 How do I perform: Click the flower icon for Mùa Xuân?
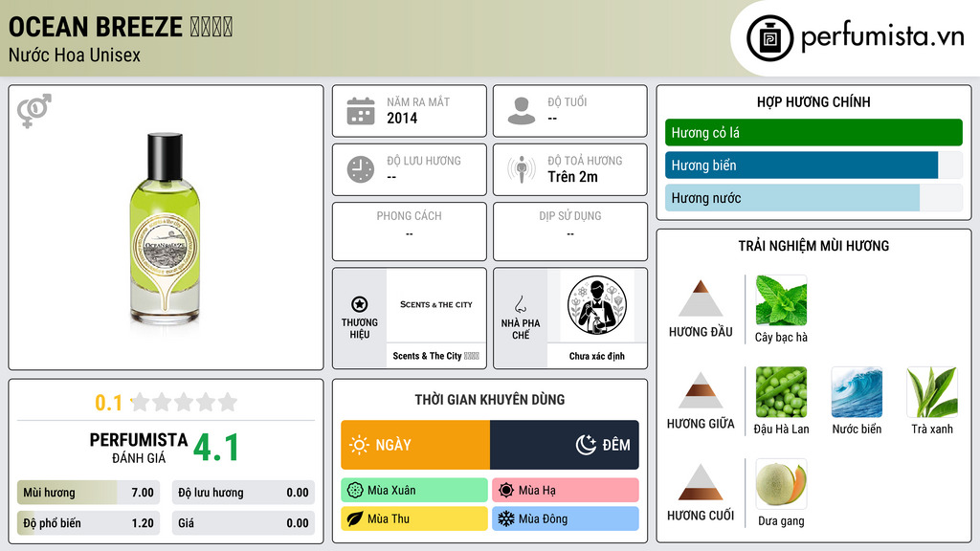click(x=355, y=491)
